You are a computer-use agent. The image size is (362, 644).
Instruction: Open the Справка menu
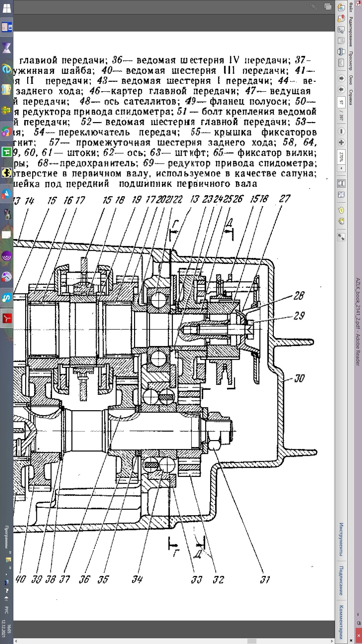click(351, 97)
